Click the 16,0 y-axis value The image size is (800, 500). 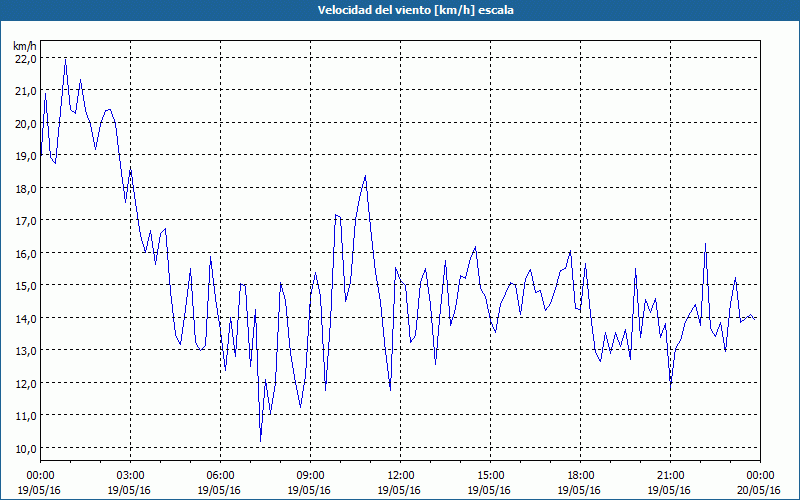tap(26, 254)
